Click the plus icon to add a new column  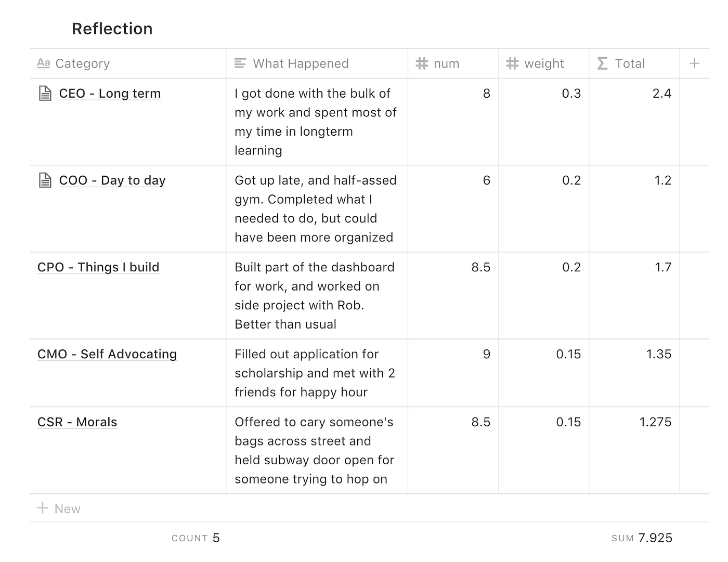(x=694, y=63)
